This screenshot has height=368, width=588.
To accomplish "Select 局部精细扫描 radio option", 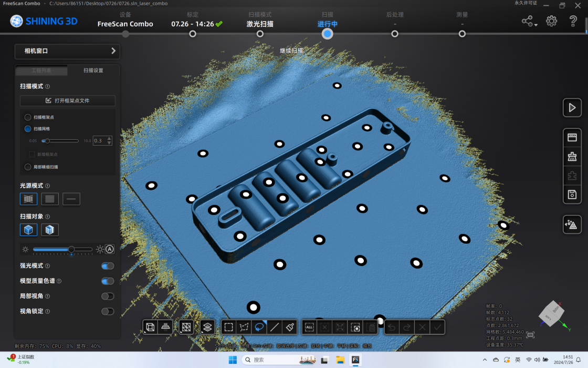I will (28, 167).
